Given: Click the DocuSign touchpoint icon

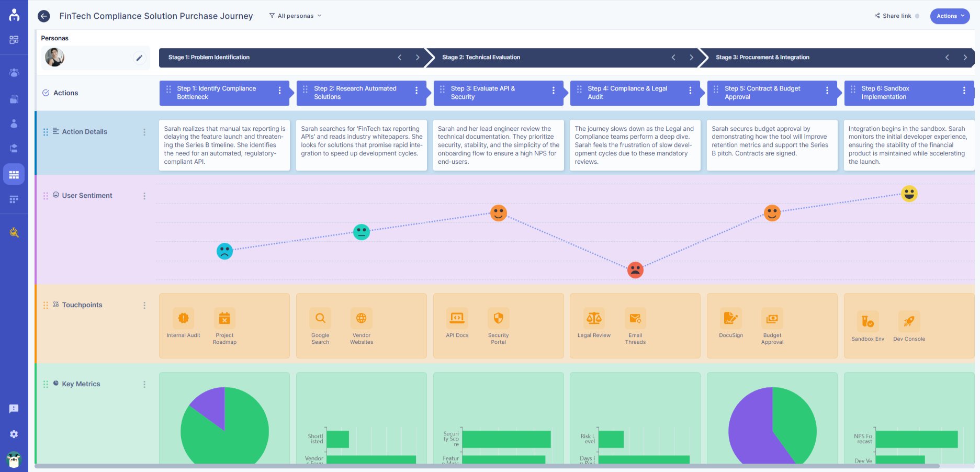Looking at the screenshot, I should pyautogui.click(x=731, y=318).
